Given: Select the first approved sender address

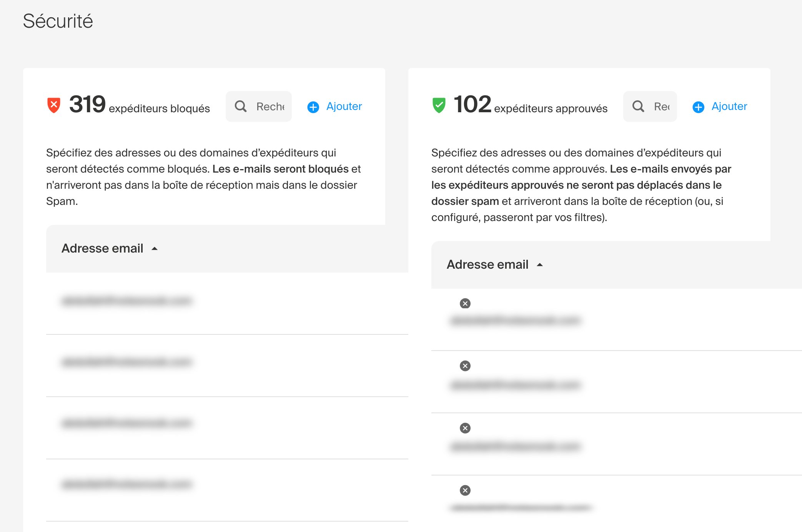Looking at the screenshot, I should click(515, 320).
